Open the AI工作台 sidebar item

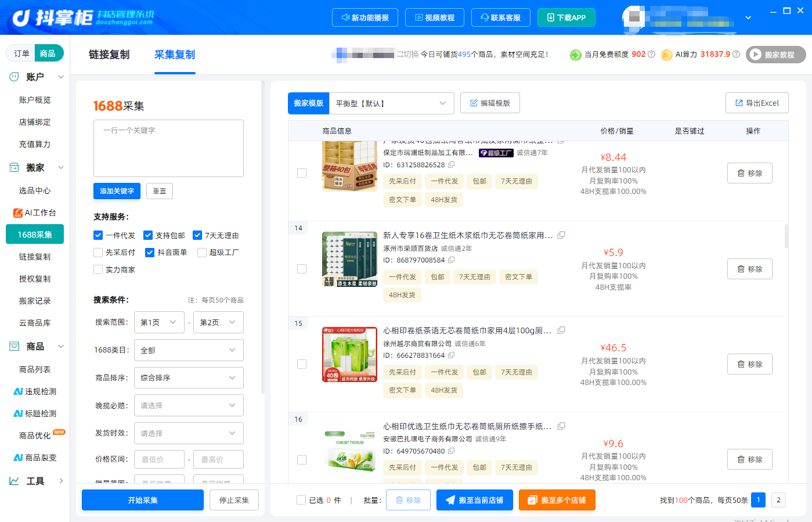coord(35,213)
